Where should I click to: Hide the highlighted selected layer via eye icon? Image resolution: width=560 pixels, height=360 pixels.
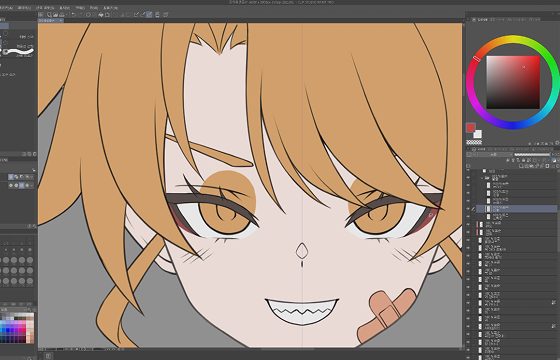click(x=468, y=209)
